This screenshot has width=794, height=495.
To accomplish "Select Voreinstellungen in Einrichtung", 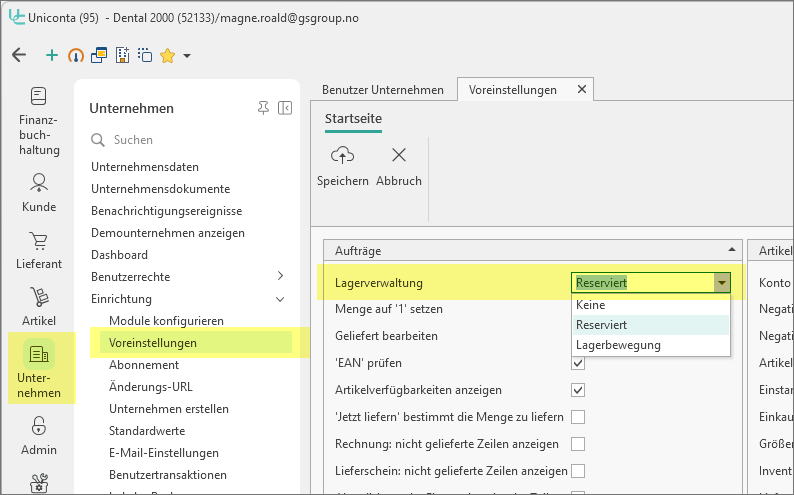I will point(152,343).
